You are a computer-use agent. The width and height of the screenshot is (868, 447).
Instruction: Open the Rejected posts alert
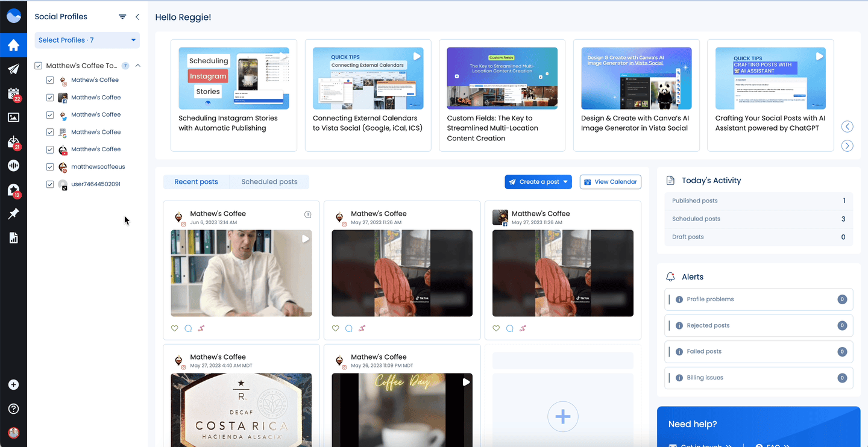[x=759, y=325]
